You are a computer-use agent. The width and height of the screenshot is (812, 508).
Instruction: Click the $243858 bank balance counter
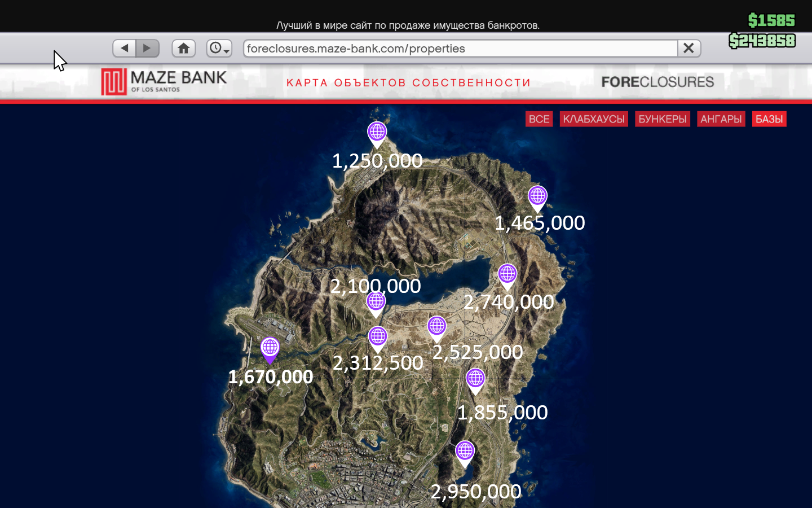pos(762,41)
